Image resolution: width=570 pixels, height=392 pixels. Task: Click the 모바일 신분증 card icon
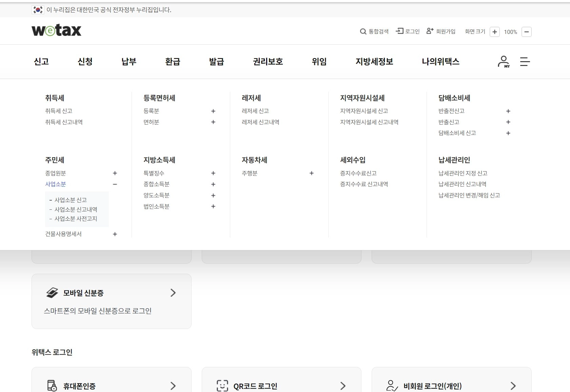(x=52, y=293)
